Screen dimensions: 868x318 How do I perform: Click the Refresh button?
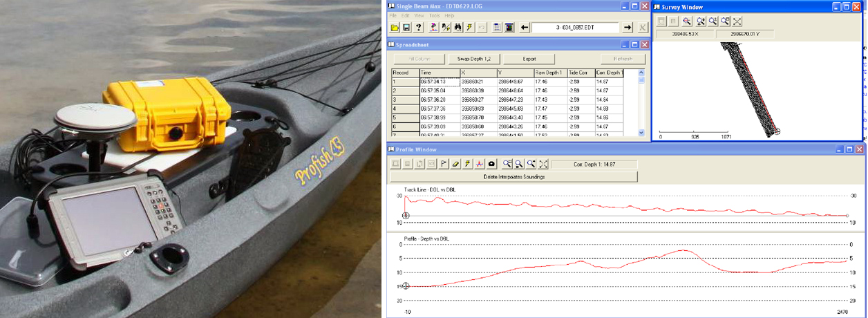(623, 59)
